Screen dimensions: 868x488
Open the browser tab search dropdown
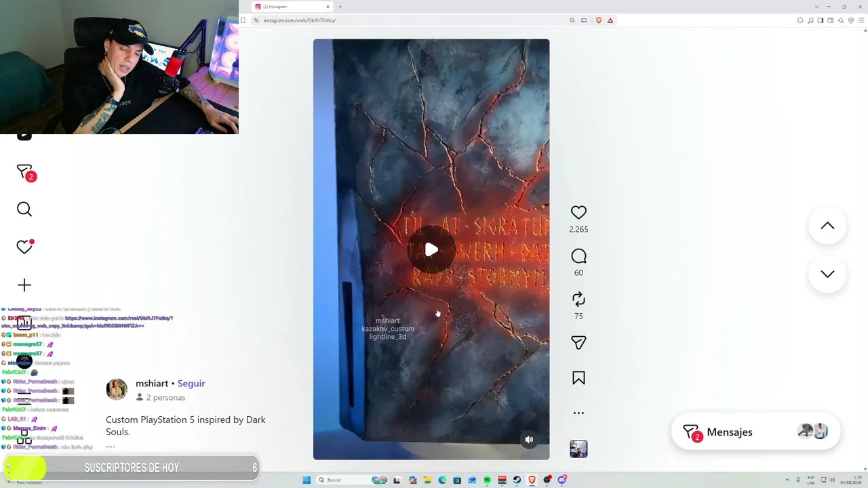tap(816, 7)
